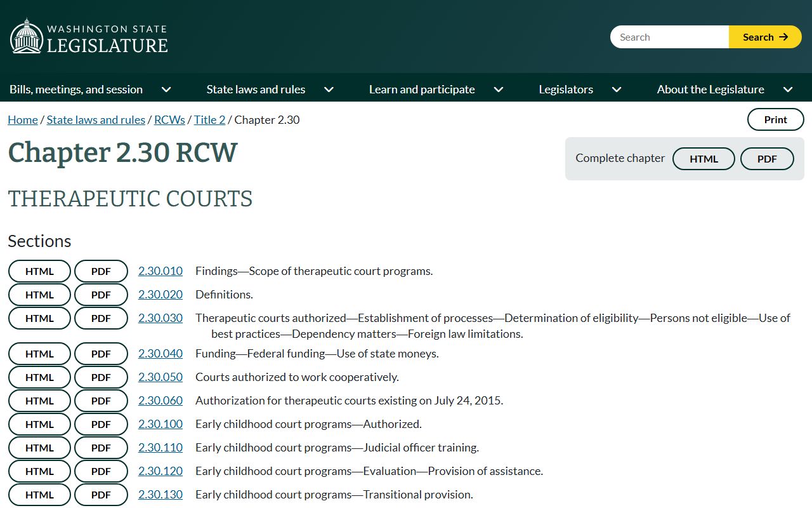
Task: Click the Print button
Action: [x=775, y=119]
